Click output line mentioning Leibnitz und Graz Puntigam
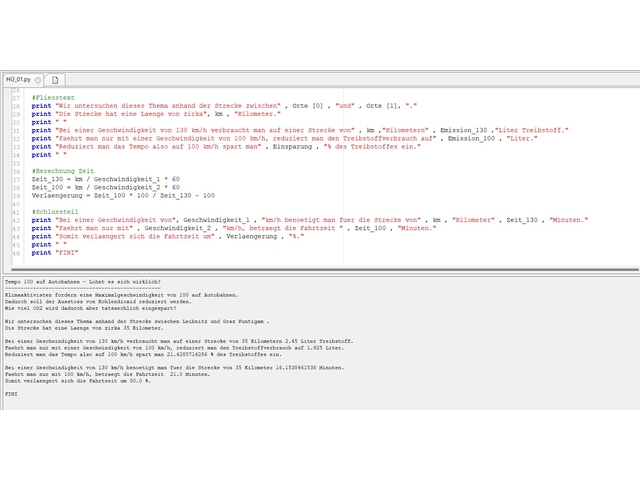Image resolution: width=640 pixels, height=480 pixels. (x=137, y=321)
